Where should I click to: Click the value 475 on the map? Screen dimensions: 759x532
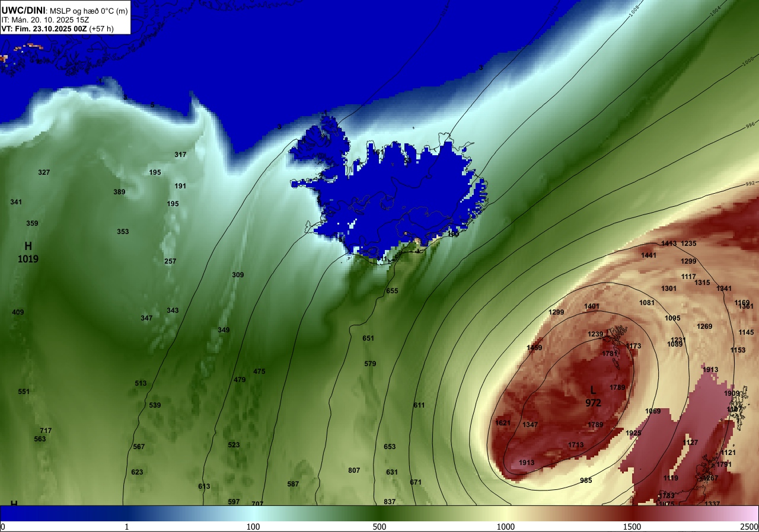click(259, 371)
